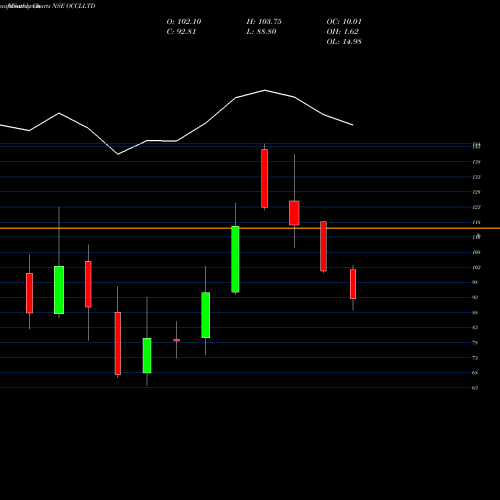Click the 88 price axis label
This screenshot has width=500, height=500.
pyautogui.click(x=475, y=313)
